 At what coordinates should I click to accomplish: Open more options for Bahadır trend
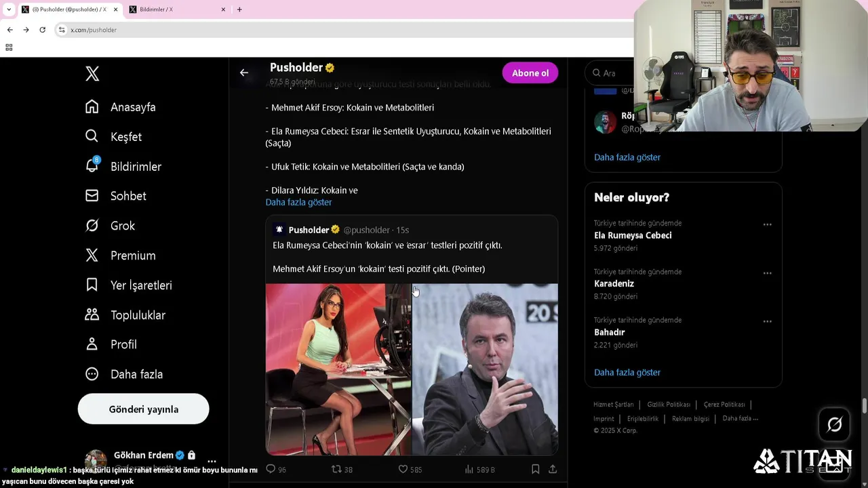pos(767,321)
